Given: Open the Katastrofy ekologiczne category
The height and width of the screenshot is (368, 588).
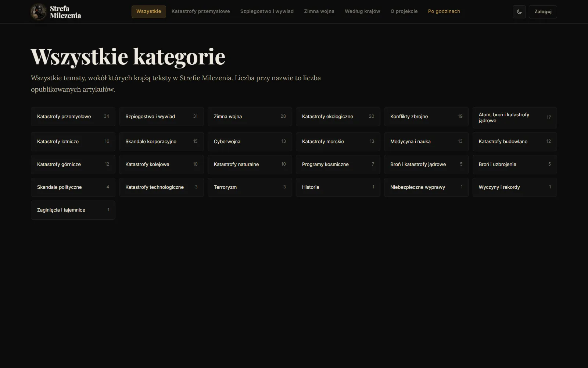Looking at the screenshot, I should [338, 117].
